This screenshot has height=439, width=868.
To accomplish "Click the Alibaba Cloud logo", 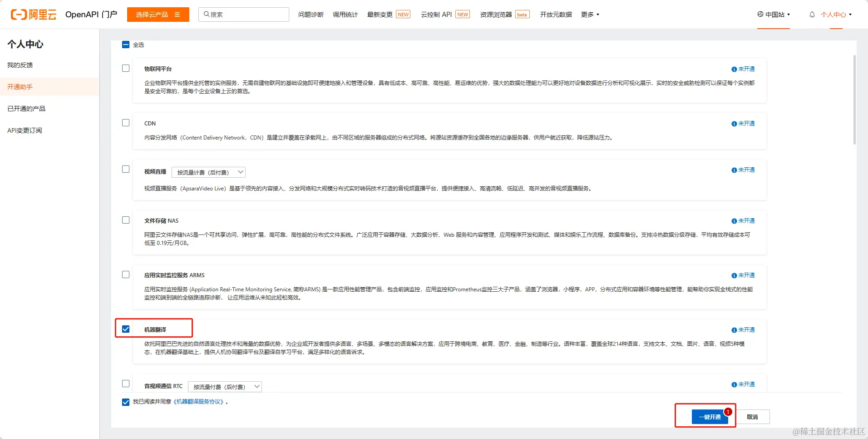I will click(34, 15).
